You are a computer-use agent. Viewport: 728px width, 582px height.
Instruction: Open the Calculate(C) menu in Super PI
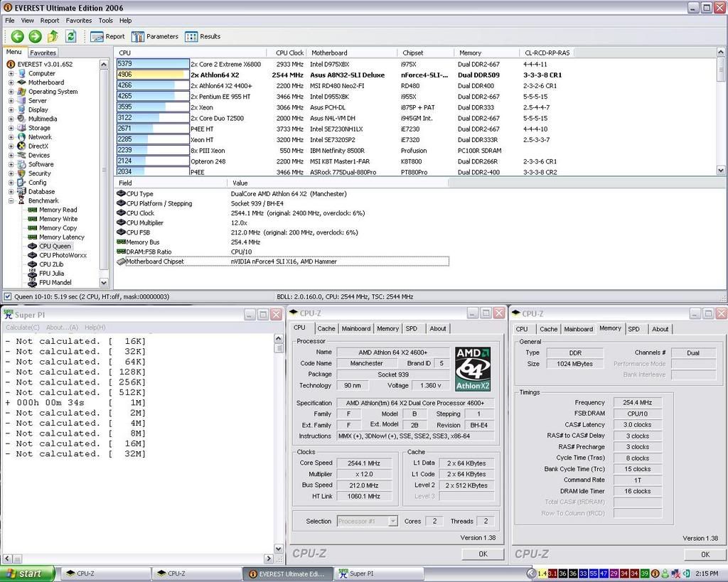pos(23,327)
